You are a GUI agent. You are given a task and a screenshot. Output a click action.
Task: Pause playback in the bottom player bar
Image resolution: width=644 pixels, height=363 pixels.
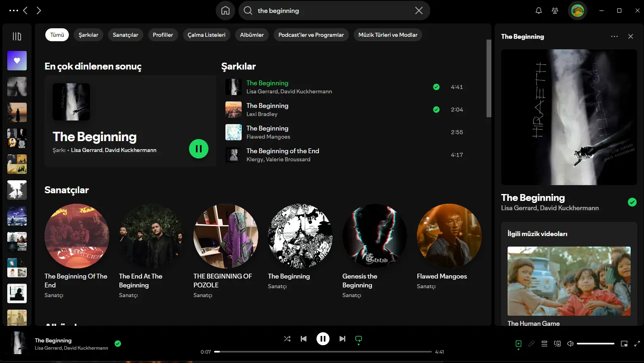(x=323, y=339)
